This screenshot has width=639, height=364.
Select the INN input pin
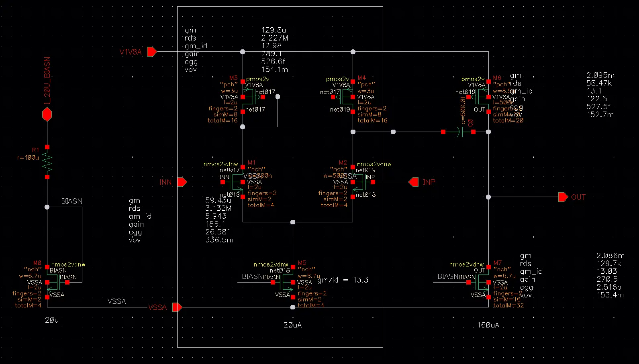point(182,182)
